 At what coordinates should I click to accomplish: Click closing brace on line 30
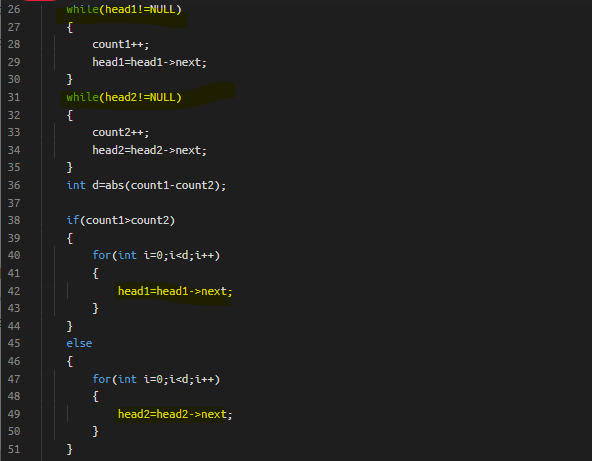point(69,79)
